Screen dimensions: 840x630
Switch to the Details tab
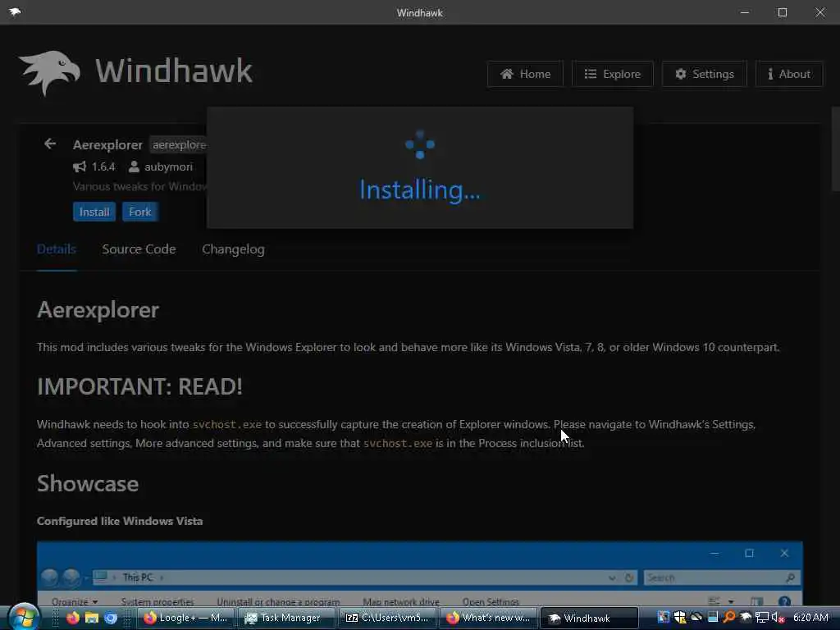tap(57, 249)
